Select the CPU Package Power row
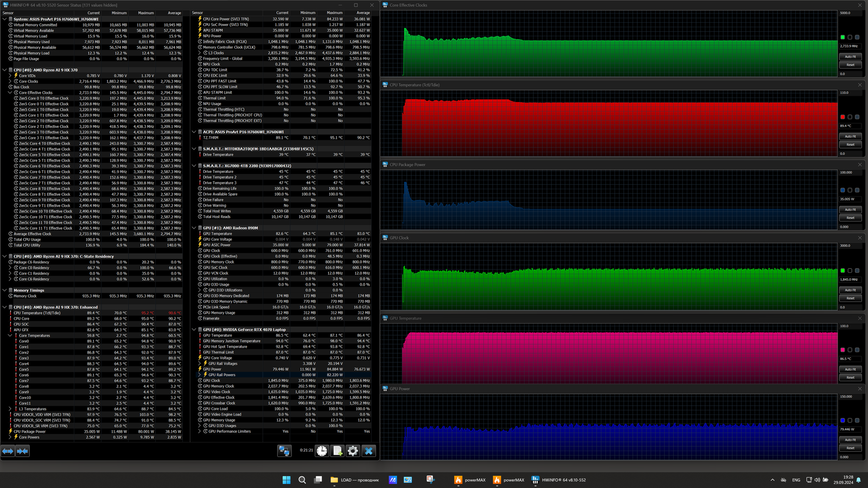Image resolution: width=868 pixels, height=488 pixels. pyautogui.click(x=95, y=432)
